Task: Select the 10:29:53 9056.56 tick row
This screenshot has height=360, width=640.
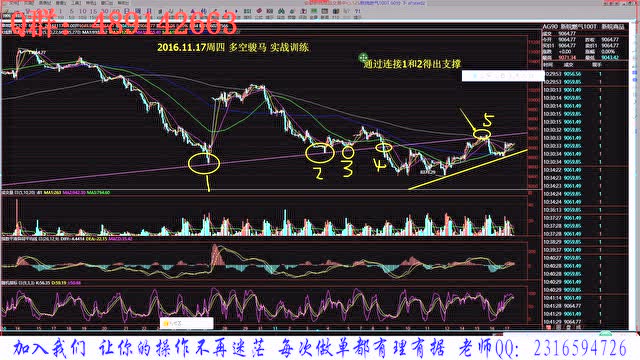Action: pyautogui.click(x=584, y=74)
